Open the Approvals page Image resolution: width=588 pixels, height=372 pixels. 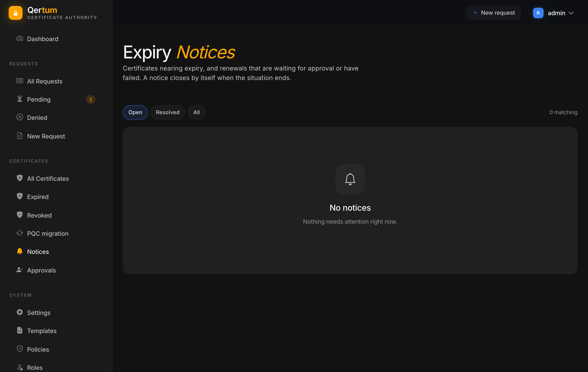[56, 270]
